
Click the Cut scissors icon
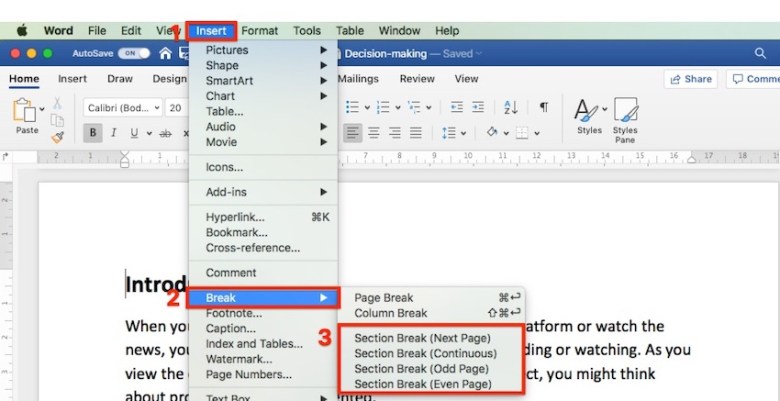pos(57,103)
